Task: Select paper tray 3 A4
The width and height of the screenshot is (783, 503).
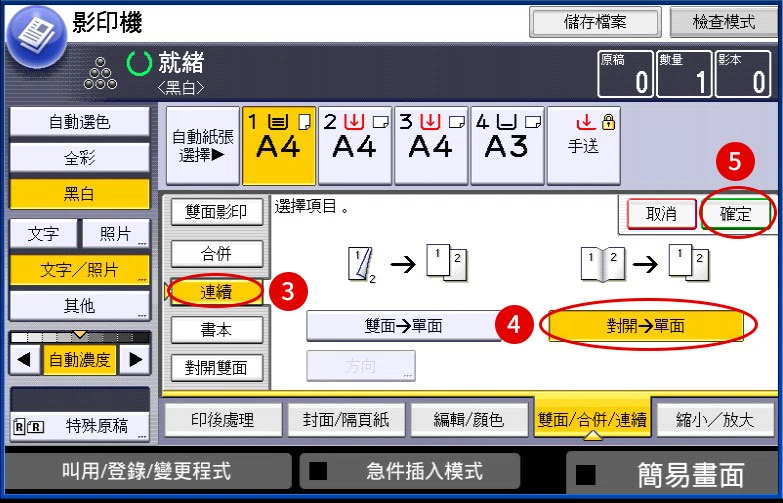Action: click(x=431, y=146)
